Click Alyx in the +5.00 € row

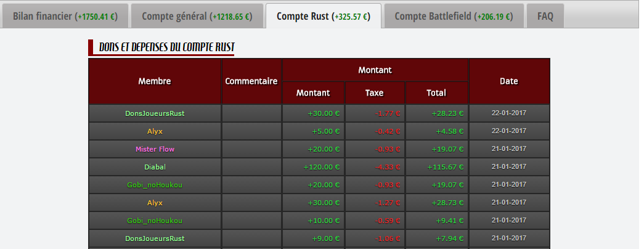(155, 131)
